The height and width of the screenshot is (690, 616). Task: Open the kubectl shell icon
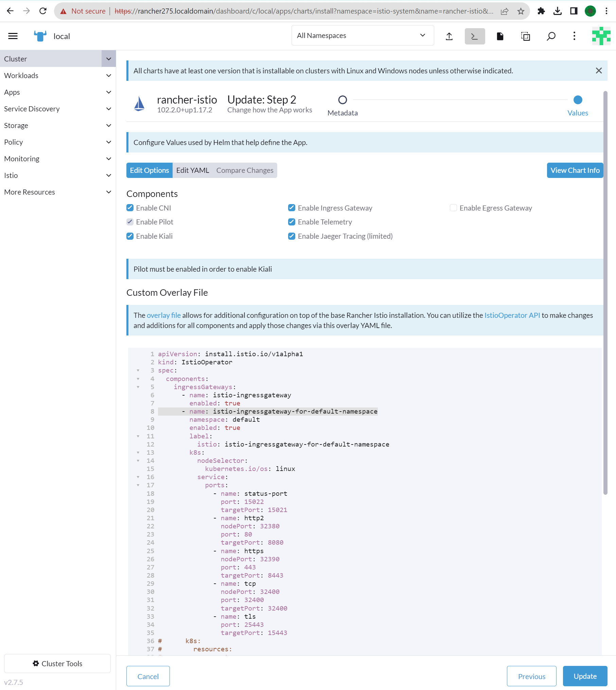(475, 36)
